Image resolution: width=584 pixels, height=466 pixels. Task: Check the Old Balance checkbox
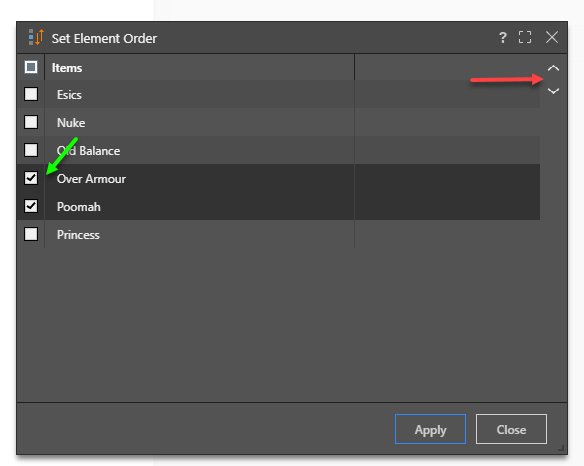point(31,150)
